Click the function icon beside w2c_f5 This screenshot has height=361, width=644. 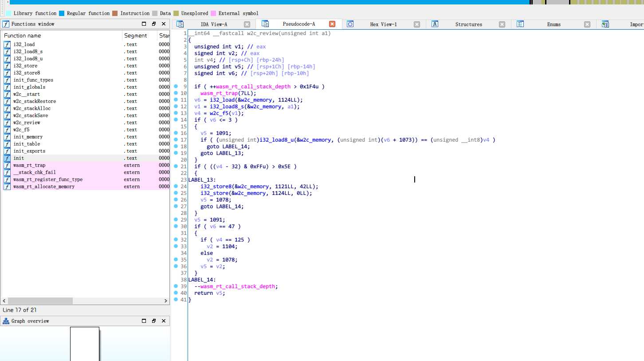(x=7, y=130)
